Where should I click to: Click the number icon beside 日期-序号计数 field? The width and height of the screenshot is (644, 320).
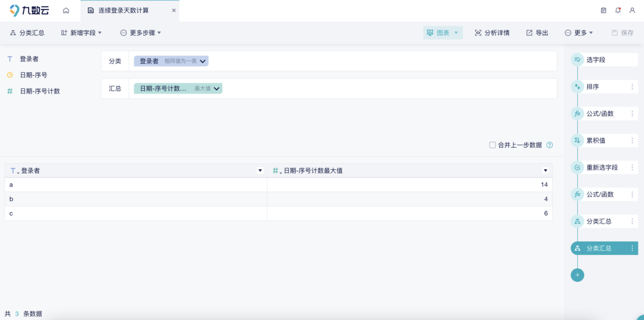[10, 91]
